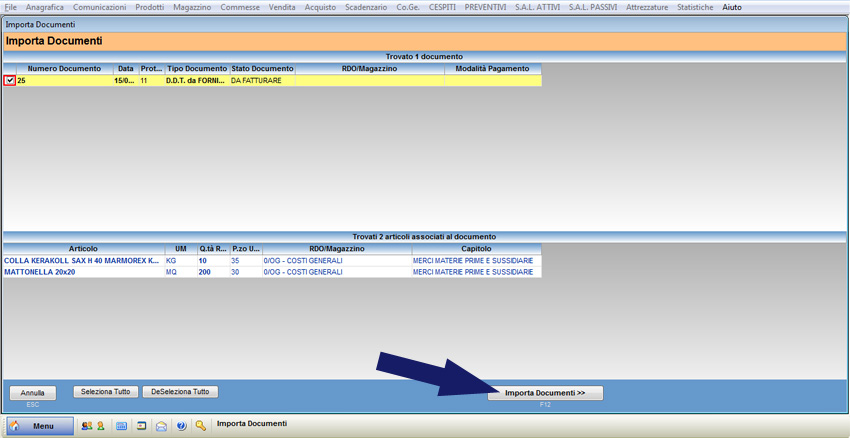850x438 pixels.
Task: Open the Statistiche menu
Action: click(x=695, y=7)
